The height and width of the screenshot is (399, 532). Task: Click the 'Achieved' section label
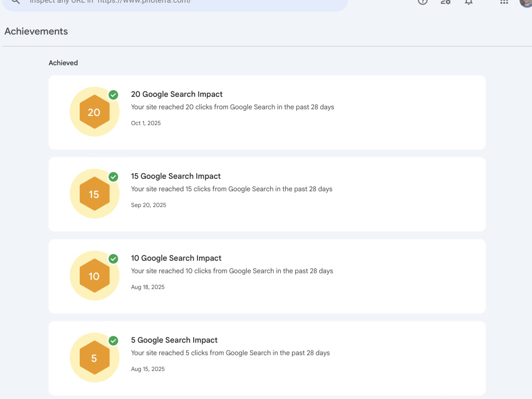tap(63, 63)
